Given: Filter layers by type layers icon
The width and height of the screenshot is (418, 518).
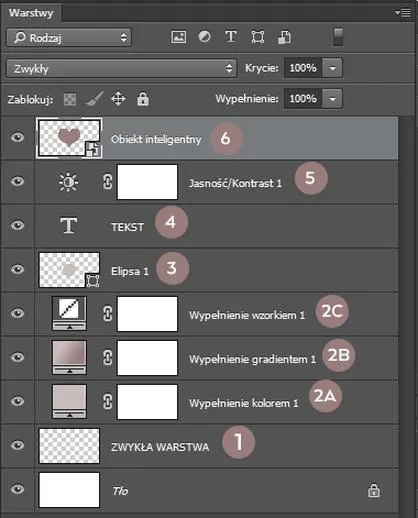Looking at the screenshot, I should coord(231,37).
